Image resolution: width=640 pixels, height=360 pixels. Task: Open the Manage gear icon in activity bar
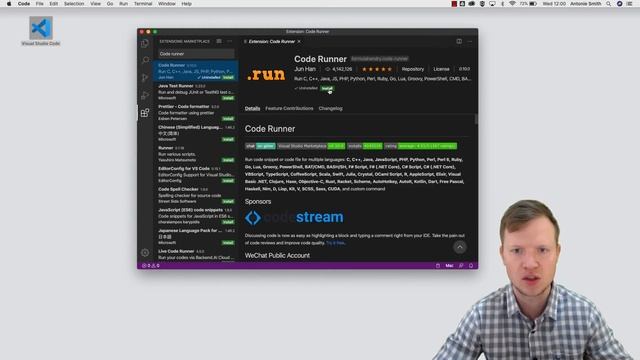point(145,253)
